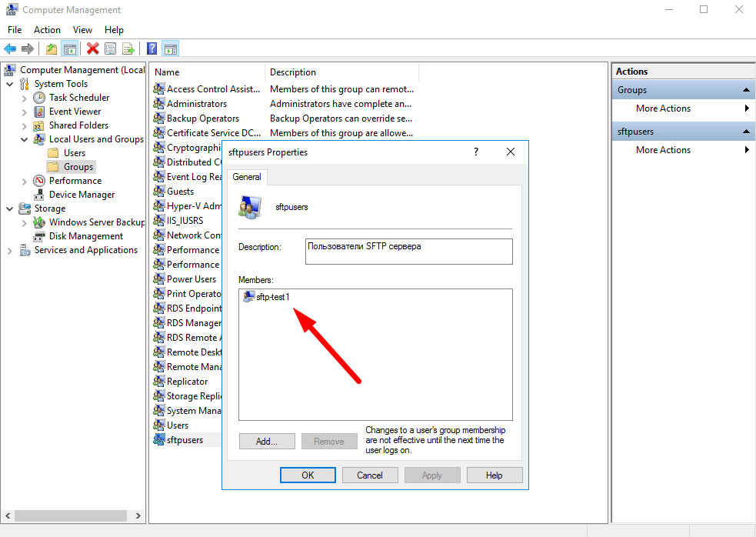Select the Task Scheduler node in the tree

pyautogui.click(x=79, y=98)
